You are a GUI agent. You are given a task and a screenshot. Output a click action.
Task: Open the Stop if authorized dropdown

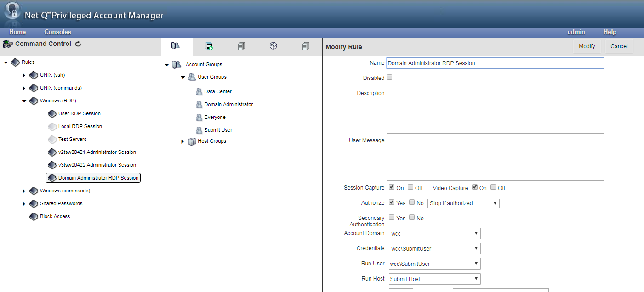[x=463, y=203]
